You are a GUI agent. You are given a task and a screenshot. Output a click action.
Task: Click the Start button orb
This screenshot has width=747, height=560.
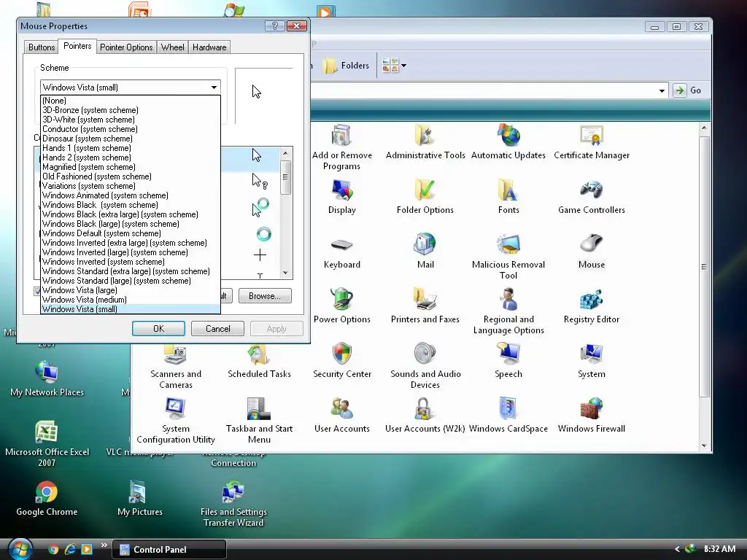[x=19, y=548]
